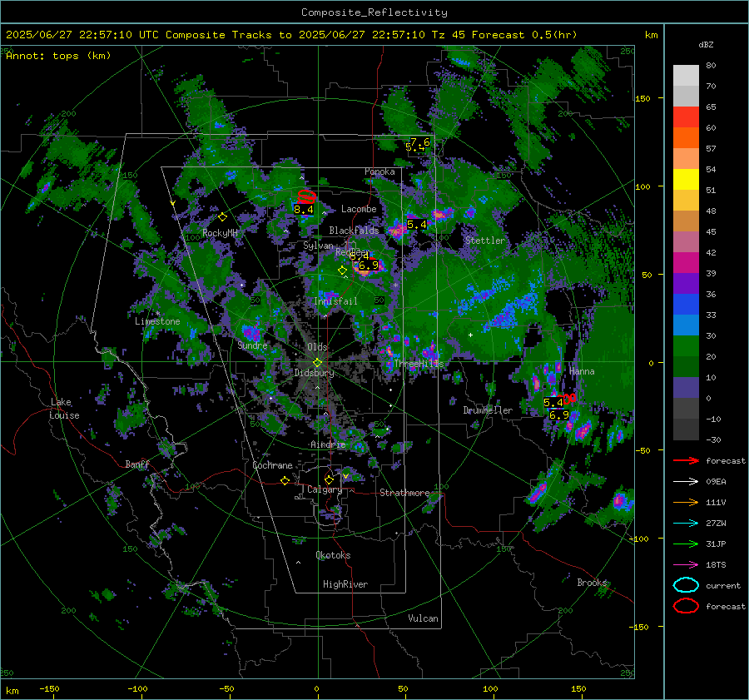Click the 'Annot: tops (km)' label
Image resolution: width=749 pixels, height=700 pixels.
coord(58,56)
